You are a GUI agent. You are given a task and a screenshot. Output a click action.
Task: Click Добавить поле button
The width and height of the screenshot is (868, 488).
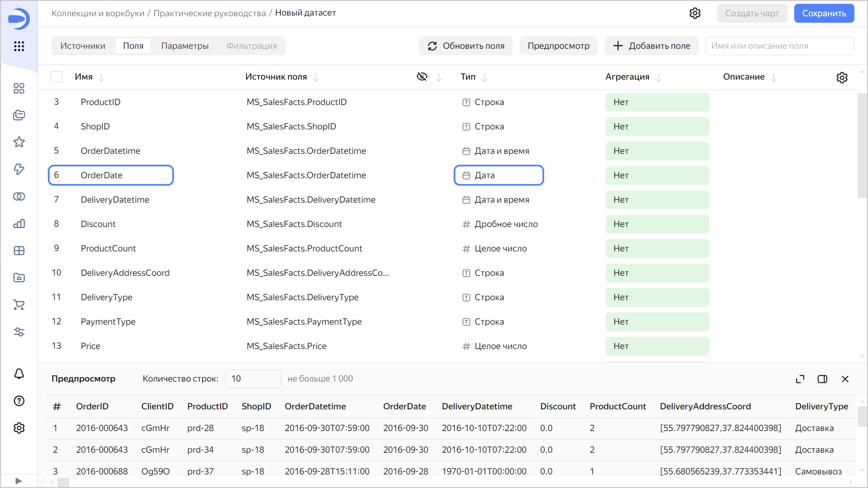click(x=651, y=46)
